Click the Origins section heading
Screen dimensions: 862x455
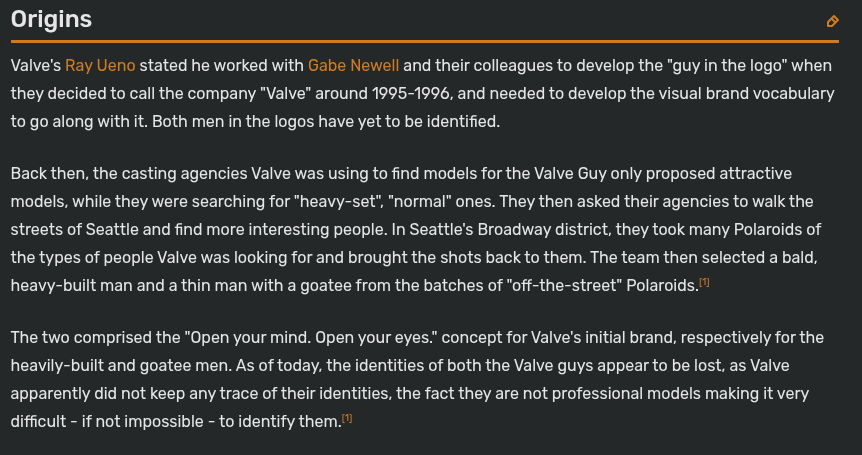52,19
